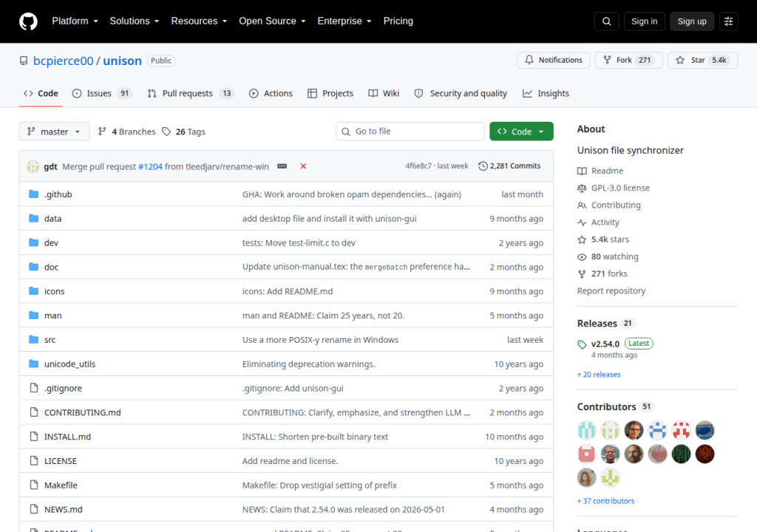757x532 pixels.
Task: Open the man folder
Action: click(x=52, y=316)
